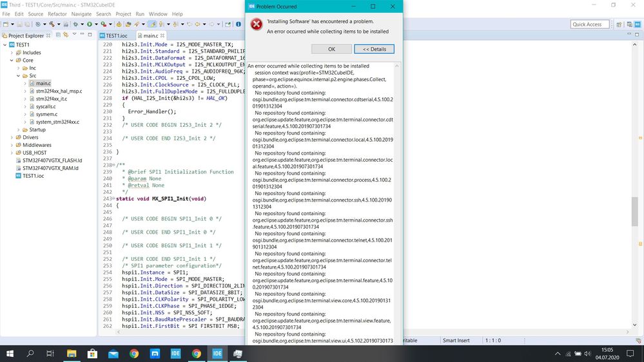This screenshot has height=362, width=644.
Task: Expand the Inc folder node
Action: pyautogui.click(x=18, y=68)
